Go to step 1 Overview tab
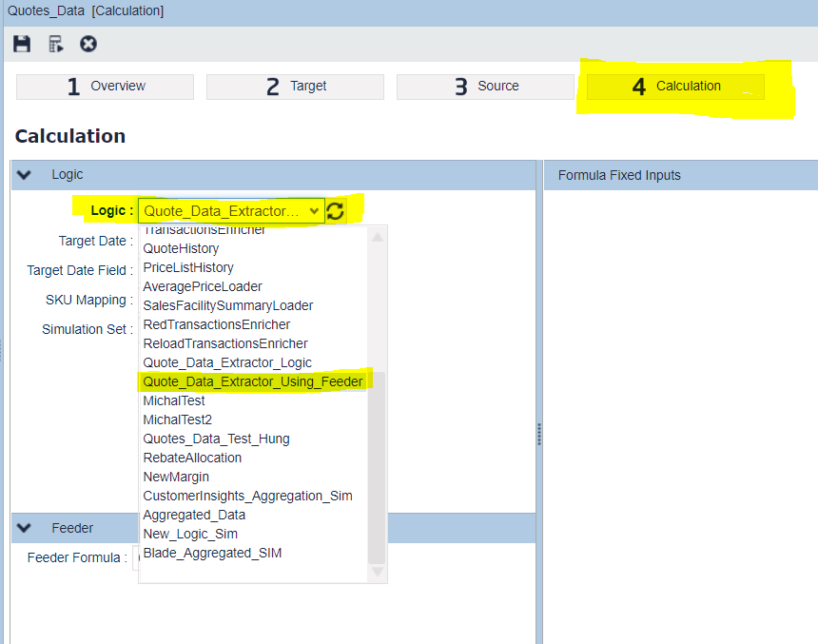The image size is (818, 644). [x=105, y=87]
